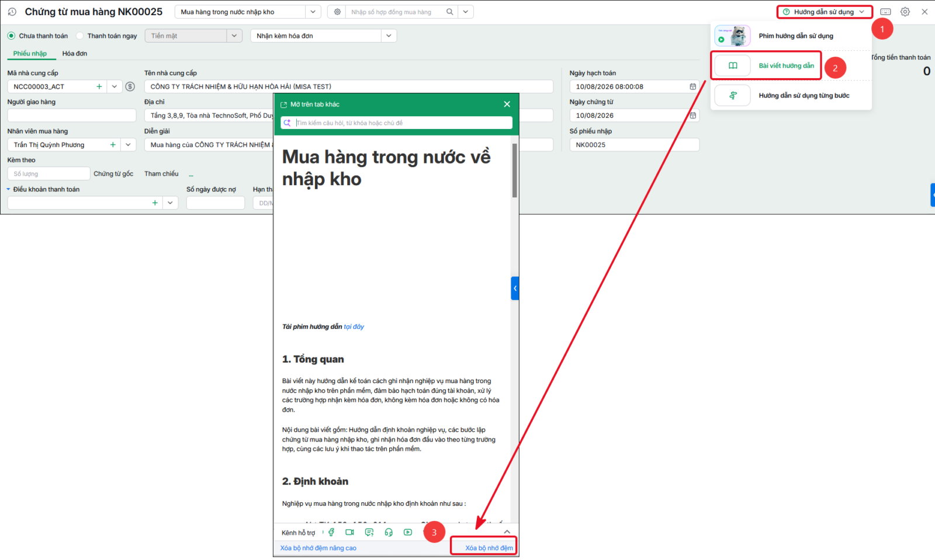Viewport: 935px width, 560px height.
Task: Click the dollar icon next to supplier code
Action: point(130,86)
